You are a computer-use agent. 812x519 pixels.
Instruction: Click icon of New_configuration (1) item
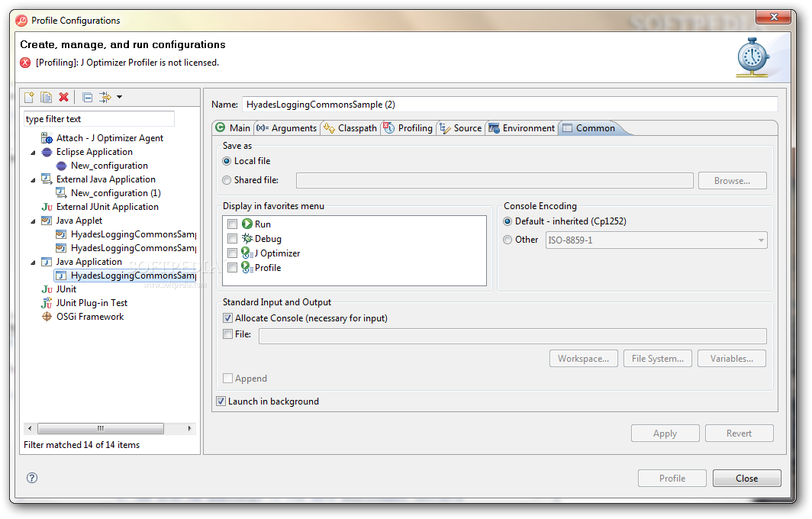point(61,193)
